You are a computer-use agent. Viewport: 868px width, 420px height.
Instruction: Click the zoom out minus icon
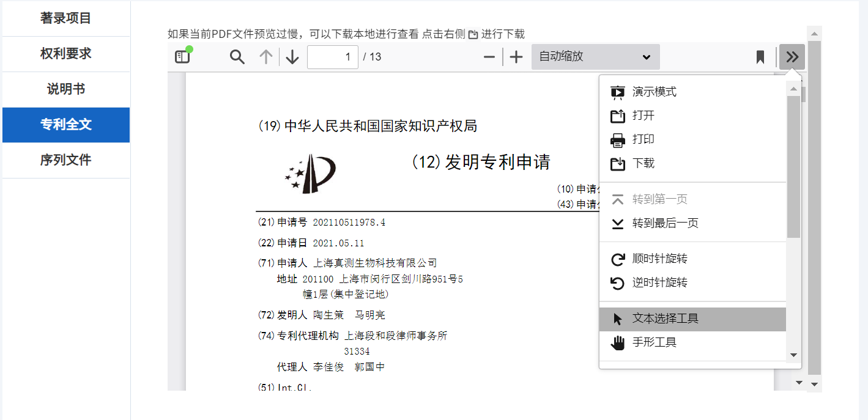489,57
